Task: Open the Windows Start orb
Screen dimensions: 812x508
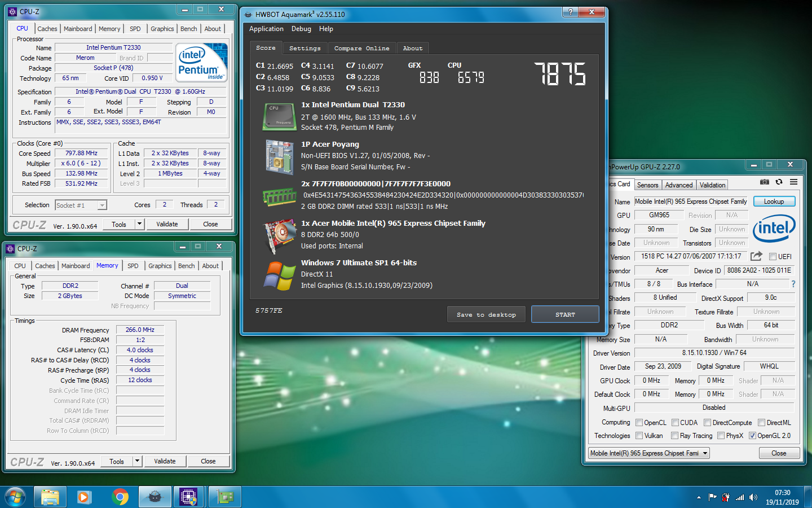Action: tap(15, 497)
